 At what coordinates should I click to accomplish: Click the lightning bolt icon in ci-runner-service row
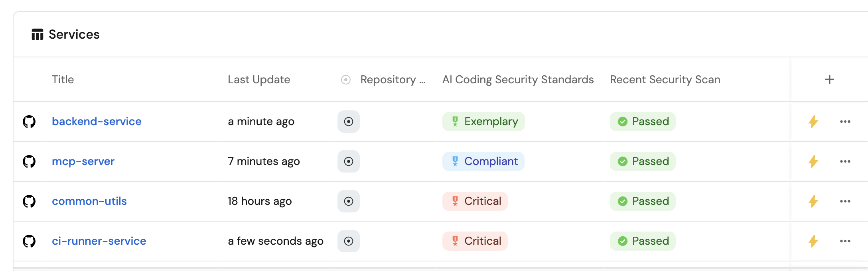[813, 241]
